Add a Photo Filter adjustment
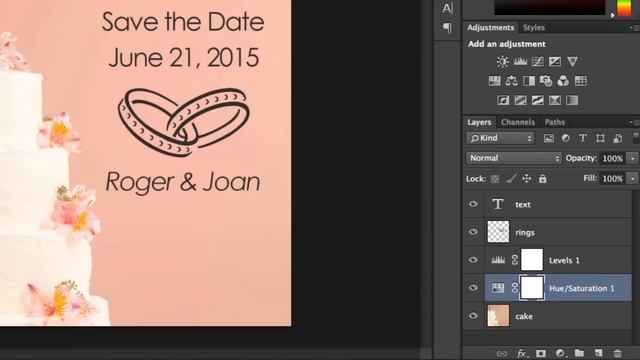 (546, 81)
